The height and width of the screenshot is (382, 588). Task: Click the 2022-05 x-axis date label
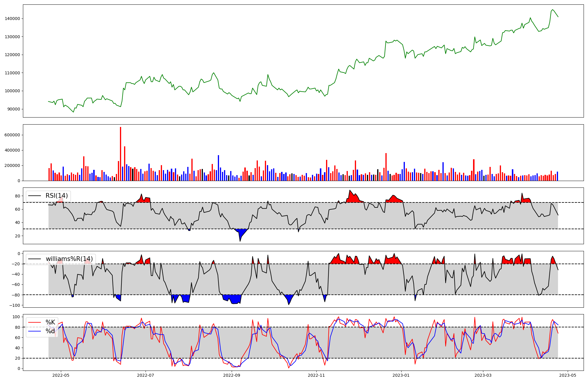click(61, 375)
